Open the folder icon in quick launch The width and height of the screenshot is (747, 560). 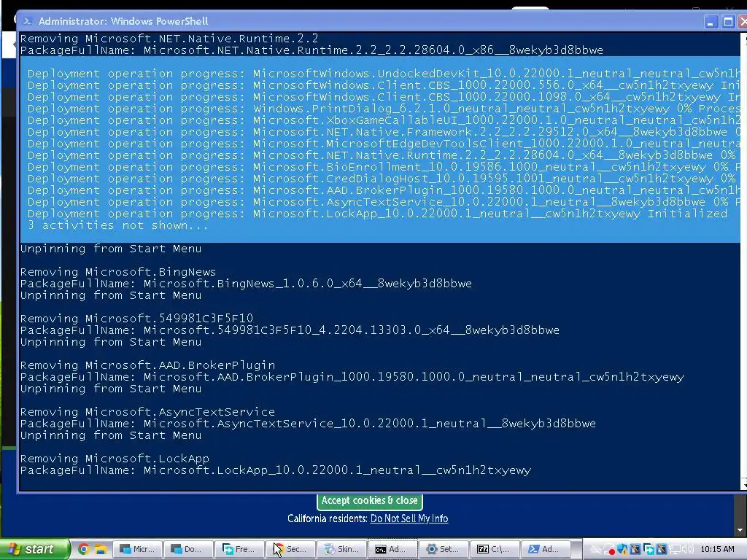[x=99, y=549]
